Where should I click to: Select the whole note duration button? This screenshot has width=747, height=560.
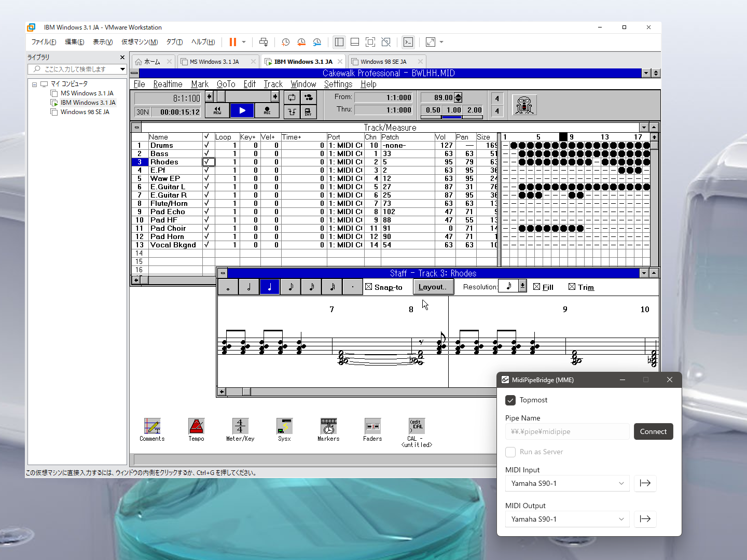(x=228, y=287)
